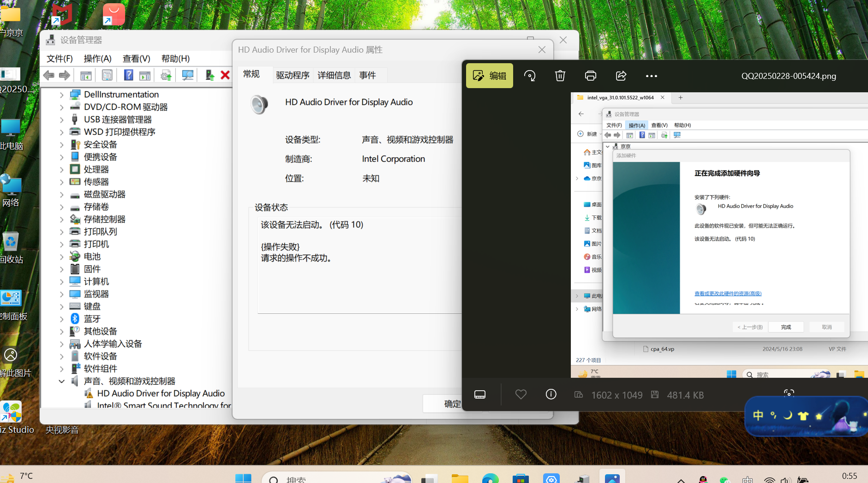Click the 中 language icon on IME toolbar
The height and width of the screenshot is (483, 868).
[758, 416]
